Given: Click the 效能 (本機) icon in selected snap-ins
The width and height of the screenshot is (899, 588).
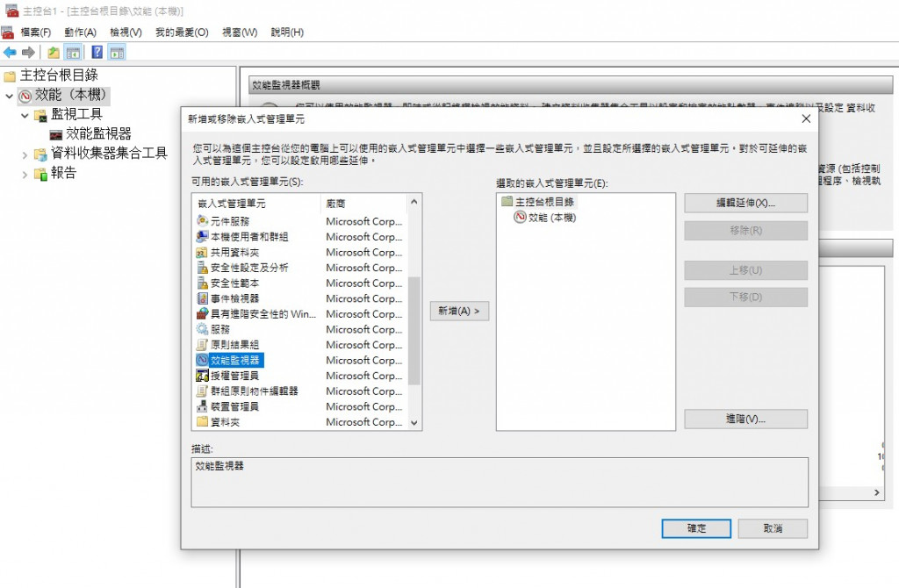Looking at the screenshot, I should click(520, 217).
